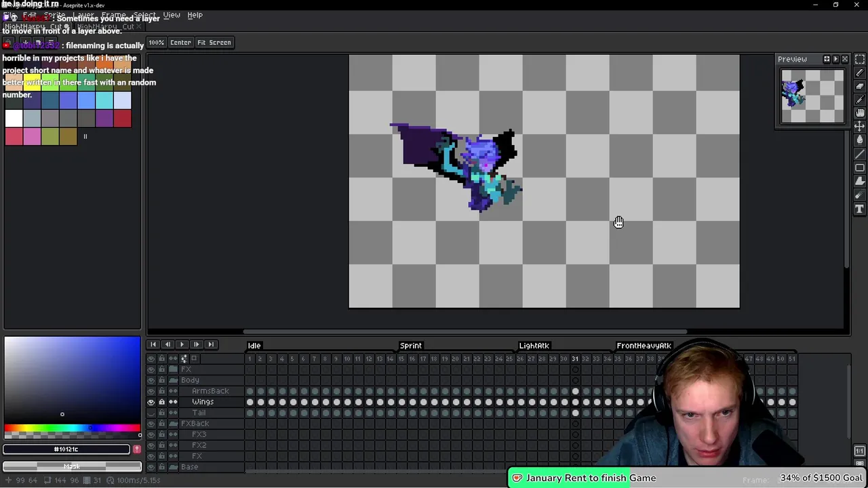The width and height of the screenshot is (868, 488).
Task: Hide the FX3 layer
Action: (x=151, y=434)
